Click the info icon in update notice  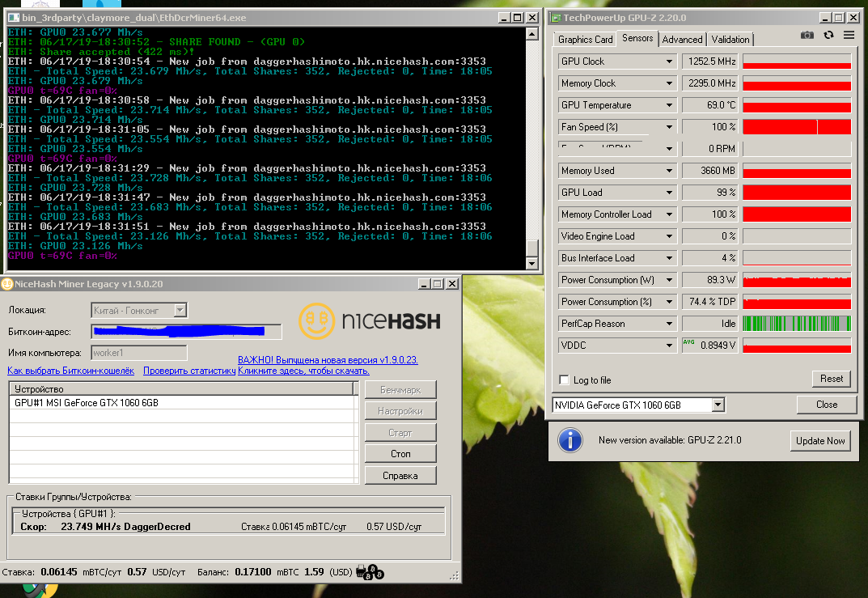(570, 440)
